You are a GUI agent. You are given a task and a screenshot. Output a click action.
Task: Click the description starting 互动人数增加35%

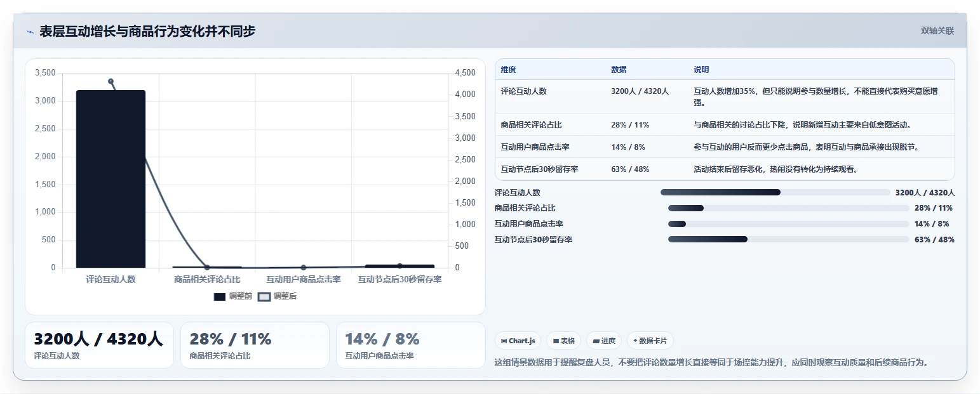pos(816,96)
